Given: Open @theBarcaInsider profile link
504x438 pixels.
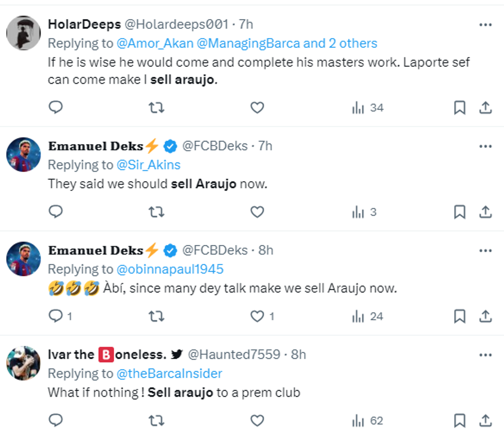Looking at the screenshot, I should click(x=169, y=373).
